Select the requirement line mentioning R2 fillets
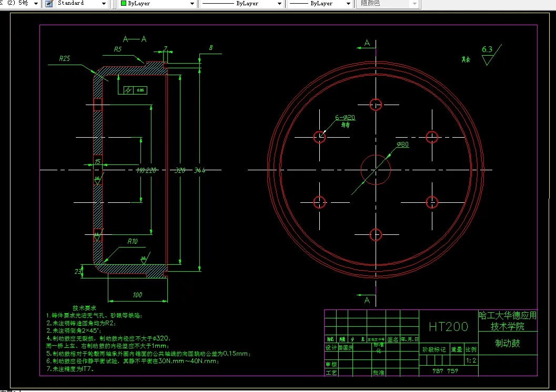This screenshot has width=556, height=392. click(81, 323)
